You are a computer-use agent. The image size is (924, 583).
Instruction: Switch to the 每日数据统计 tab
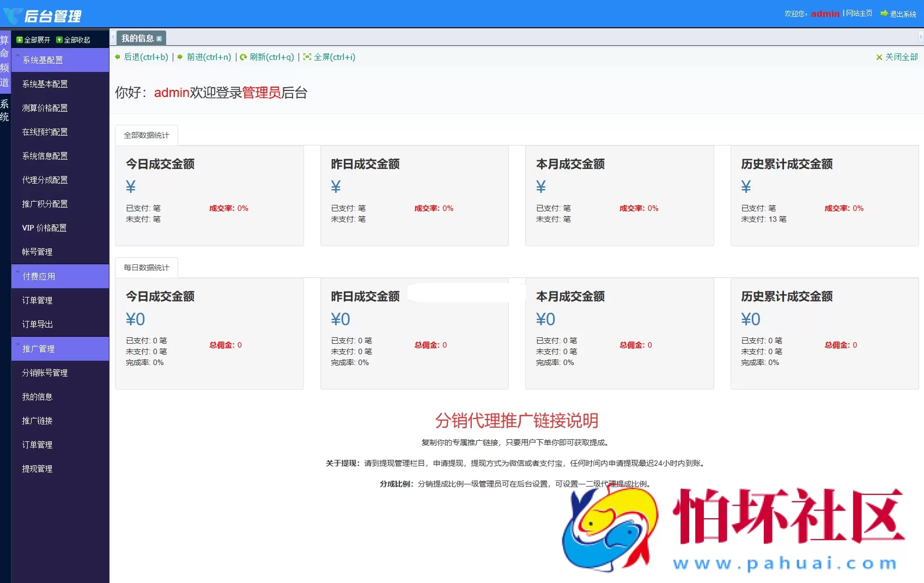[x=146, y=267]
